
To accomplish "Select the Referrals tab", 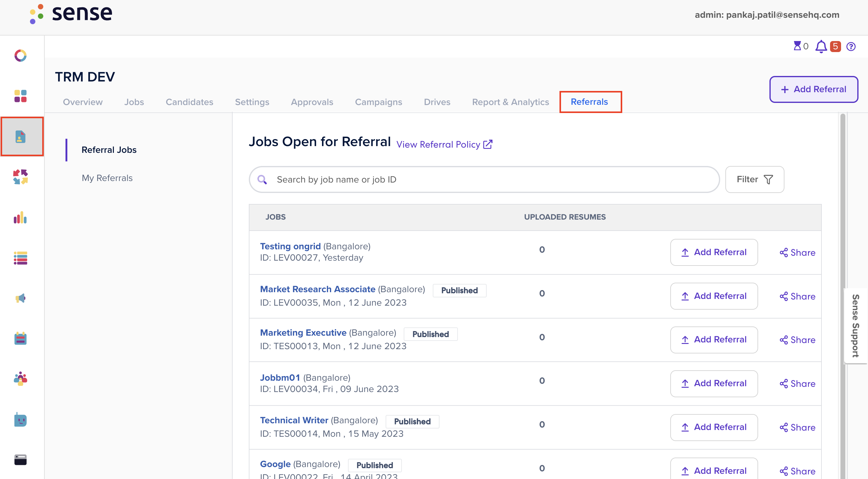I will (589, 101).
